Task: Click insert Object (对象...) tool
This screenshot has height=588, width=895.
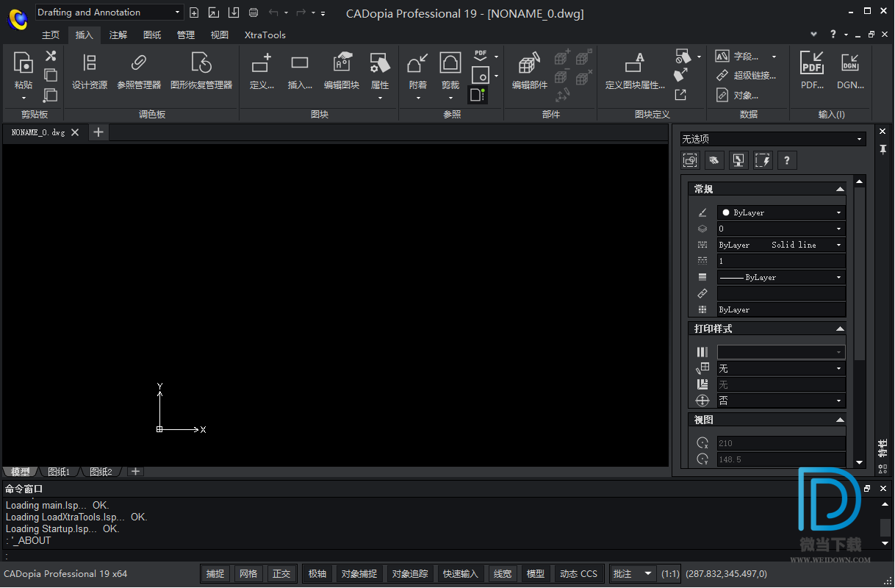Action: point(737,96)
